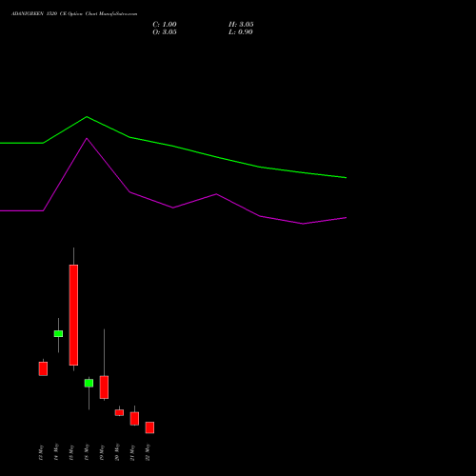
Task: Click the small red candle for 20 May
Action: (x=119, y=412)
